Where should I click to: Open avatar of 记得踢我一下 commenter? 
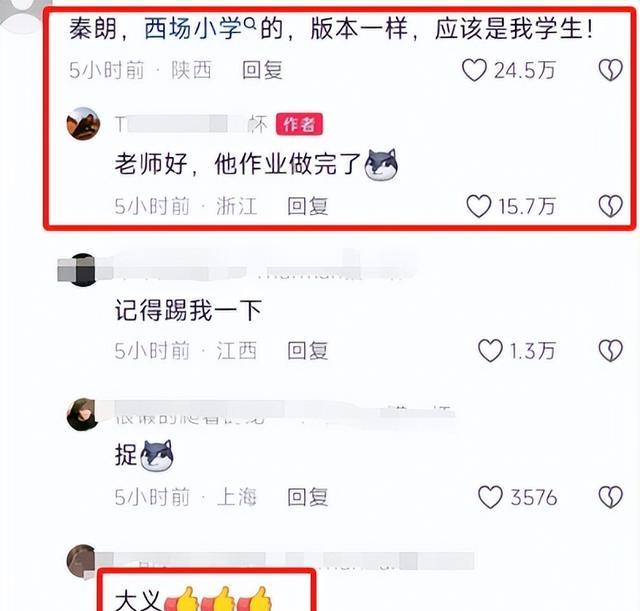pos(83,270)
